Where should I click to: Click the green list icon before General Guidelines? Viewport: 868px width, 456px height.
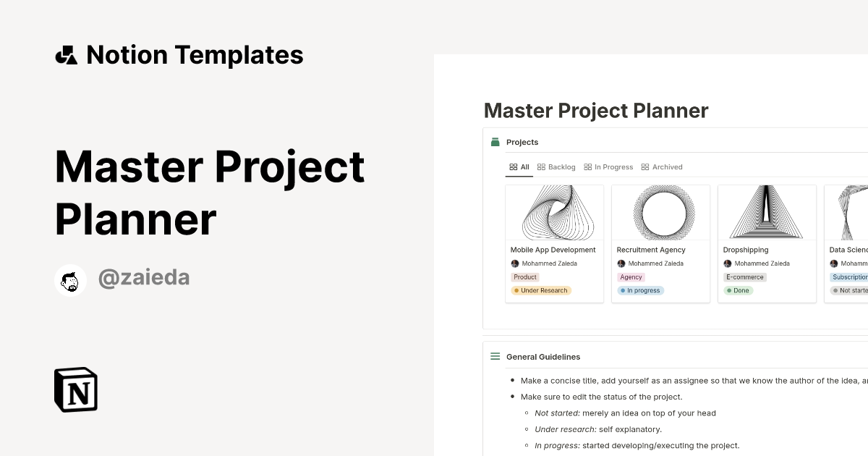[x=495, y=356]
